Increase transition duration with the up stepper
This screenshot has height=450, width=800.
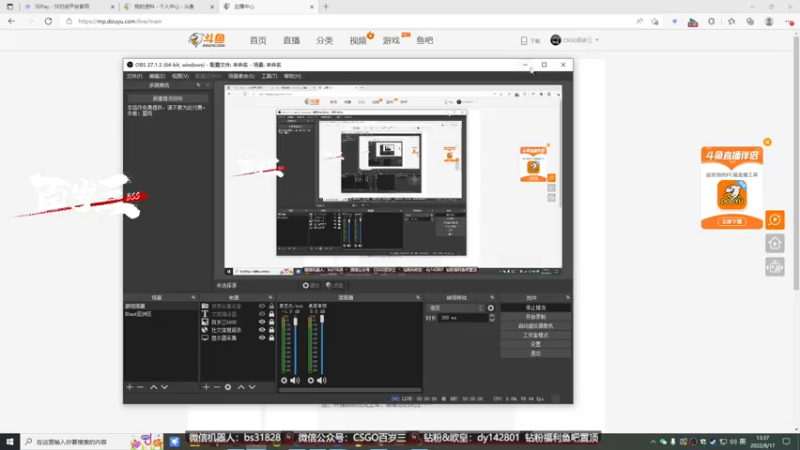(492, 316)
